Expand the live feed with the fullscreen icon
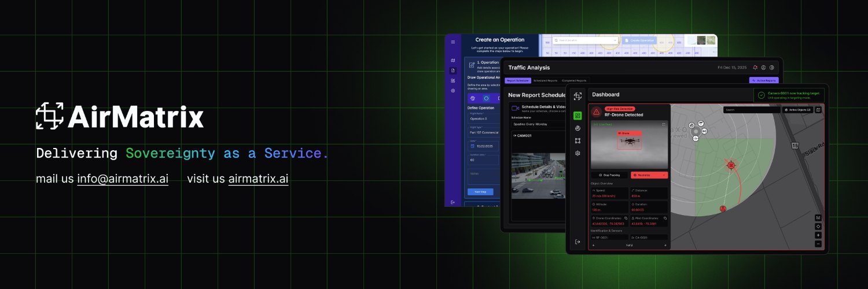 [x=664, y=124]
